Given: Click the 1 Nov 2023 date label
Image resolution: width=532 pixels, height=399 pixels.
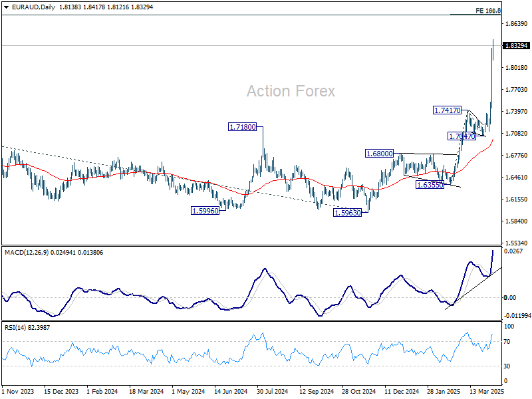Looking at the screenshot, I should pos(18,392).
